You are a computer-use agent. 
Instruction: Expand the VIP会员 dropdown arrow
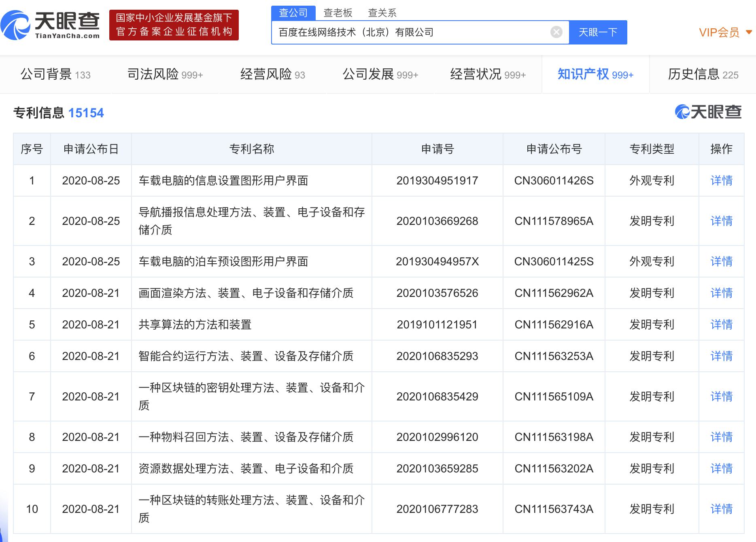pos(749,32)
